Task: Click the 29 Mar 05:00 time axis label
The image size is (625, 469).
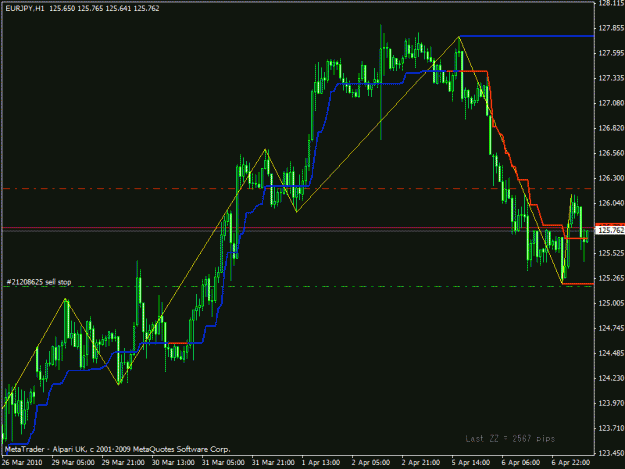Action: (x=73, y=463)
